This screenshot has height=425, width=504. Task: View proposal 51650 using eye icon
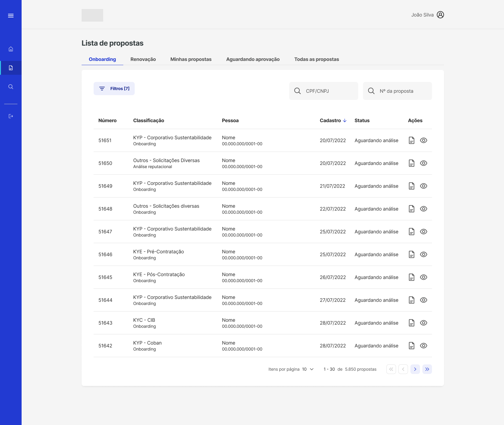pyautogui.click(x=423, y=163)
